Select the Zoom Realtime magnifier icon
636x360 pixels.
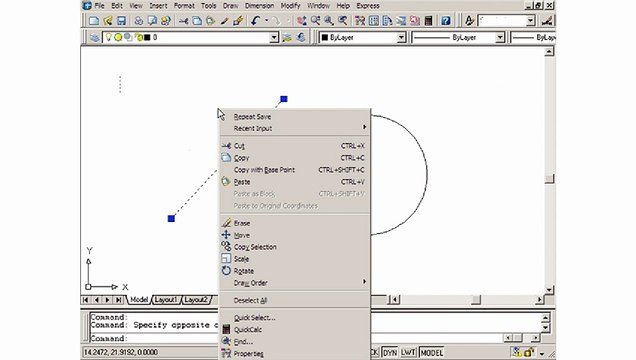[315, 21]
